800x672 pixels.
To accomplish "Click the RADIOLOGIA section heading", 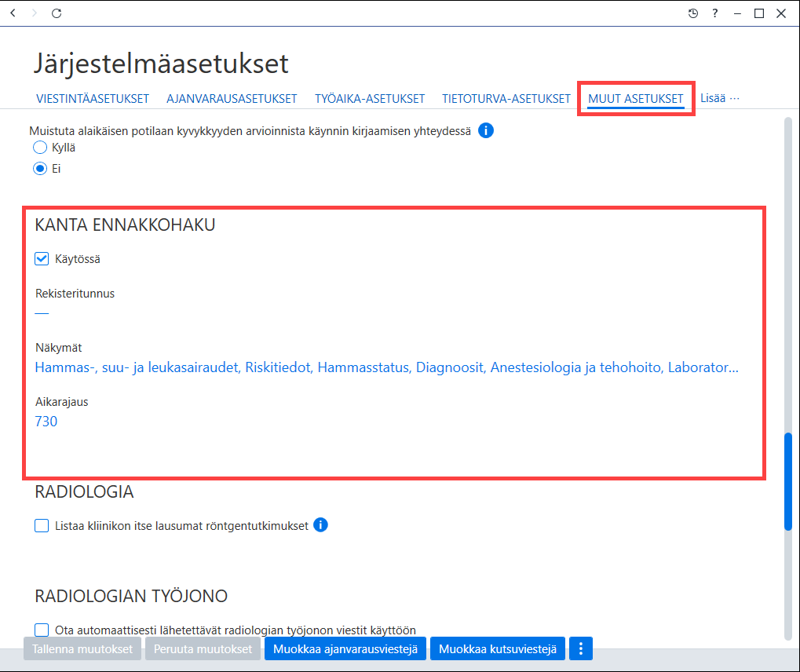I will (84, 491).
